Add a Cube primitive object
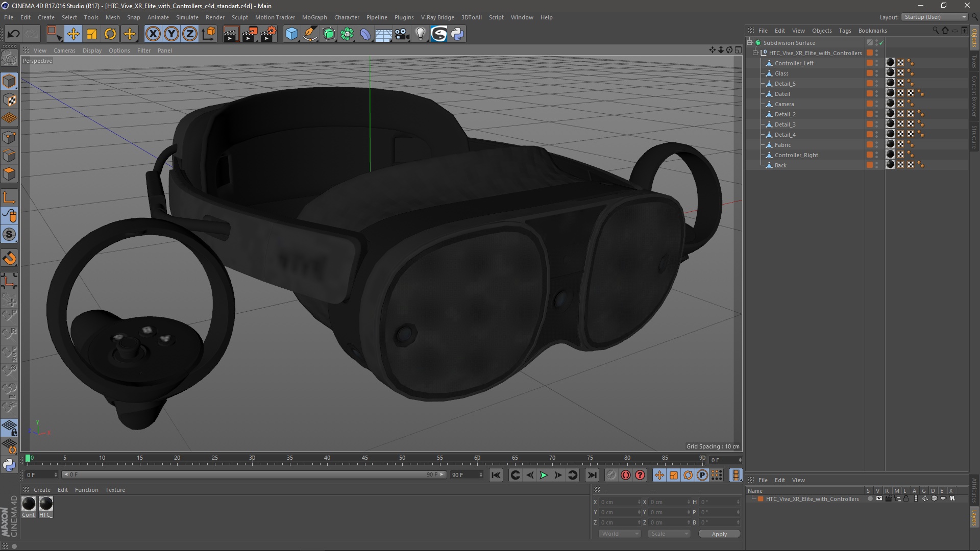Image resolution: width=980 pixels, height=551 pixels. (x=291, y=34)
